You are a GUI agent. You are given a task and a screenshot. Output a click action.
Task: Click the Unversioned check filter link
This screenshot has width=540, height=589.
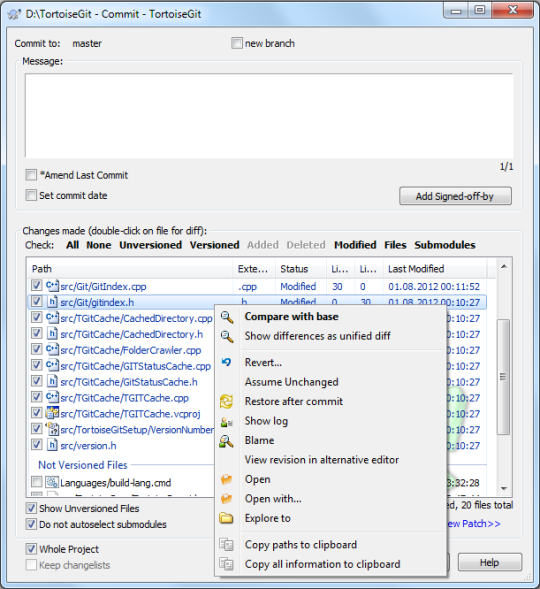point(151,245)
